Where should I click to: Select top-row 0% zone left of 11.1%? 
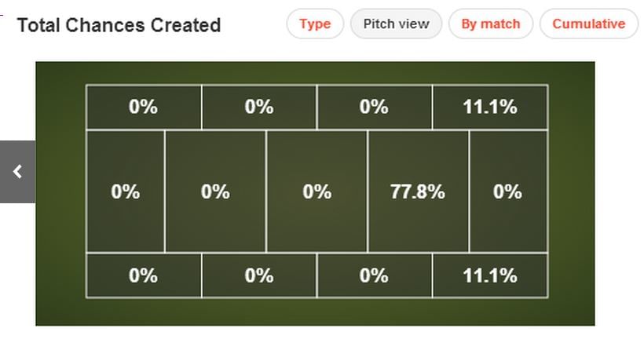point(375,107)
